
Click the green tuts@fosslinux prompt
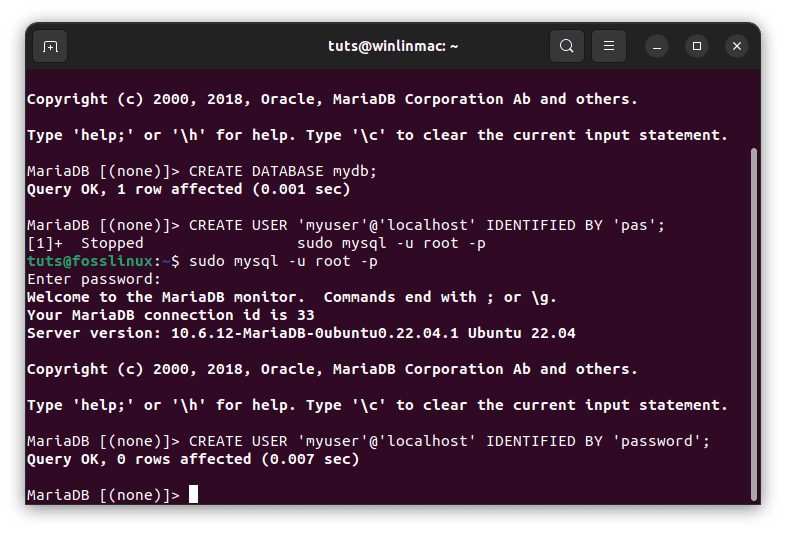click(90, 261)
